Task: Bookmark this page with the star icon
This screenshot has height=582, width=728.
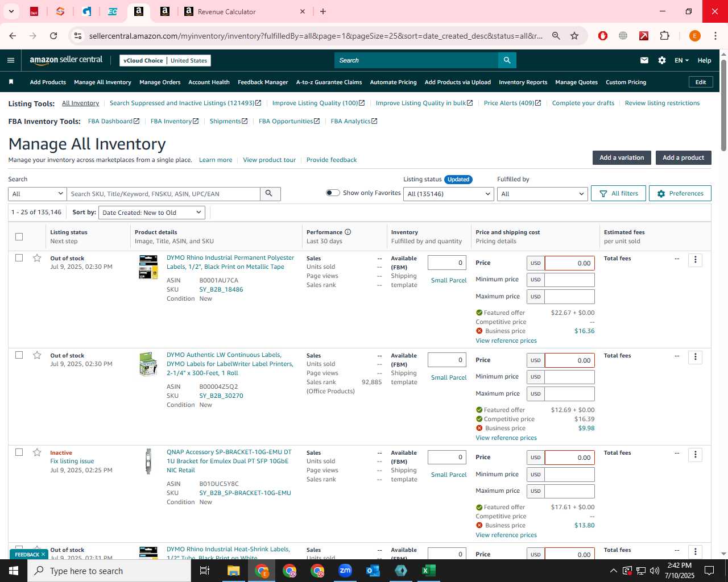Action: coord(574,36)
